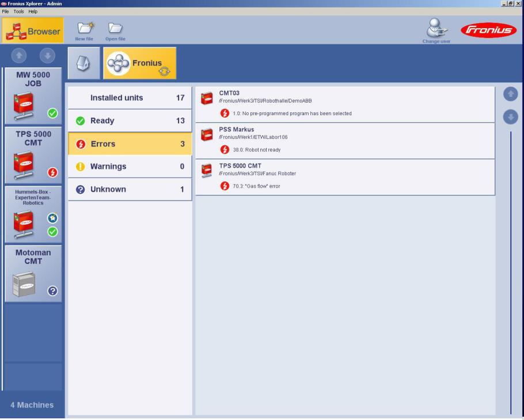Click red error status on TPS 5000 CMT card
Image resolution: width=524 pixels, height=420 pixels.
(52, 172)
